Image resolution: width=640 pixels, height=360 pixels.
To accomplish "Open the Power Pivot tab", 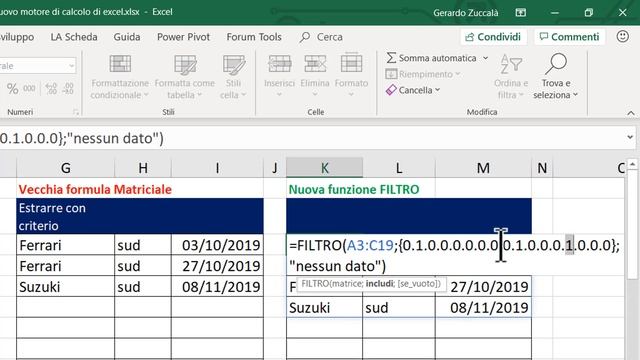I will click(183, 37).
